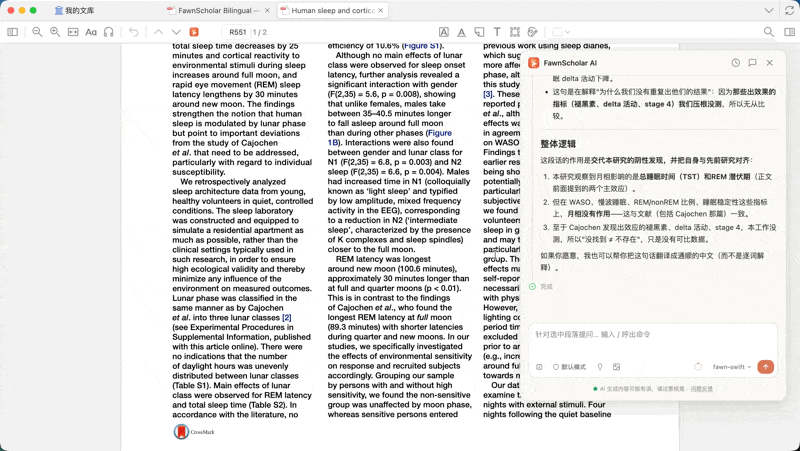800x451 pixels.
Task: Go to previous page arrow
Action: (159, 32)
